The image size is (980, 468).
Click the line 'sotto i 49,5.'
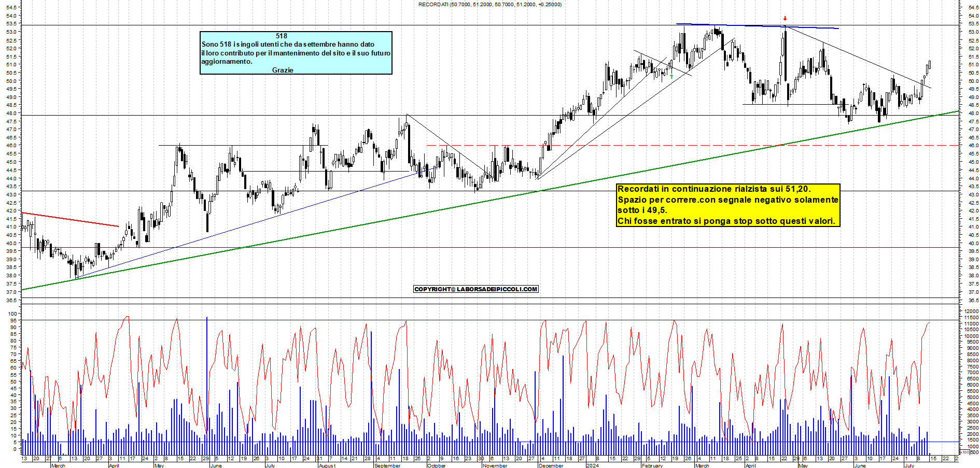click(x=642, y=210)
